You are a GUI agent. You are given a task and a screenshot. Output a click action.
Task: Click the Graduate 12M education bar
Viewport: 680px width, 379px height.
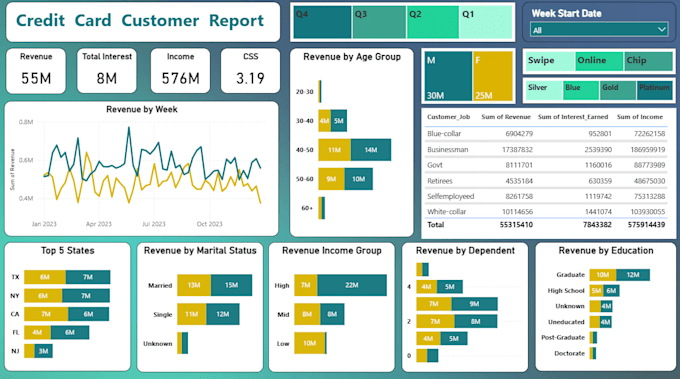(x=633, y=275)
